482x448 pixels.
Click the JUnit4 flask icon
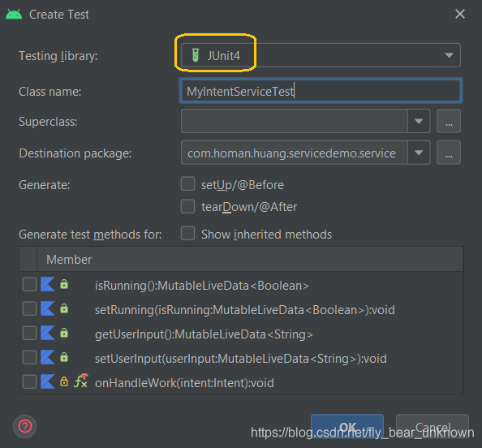click(196, 55)
